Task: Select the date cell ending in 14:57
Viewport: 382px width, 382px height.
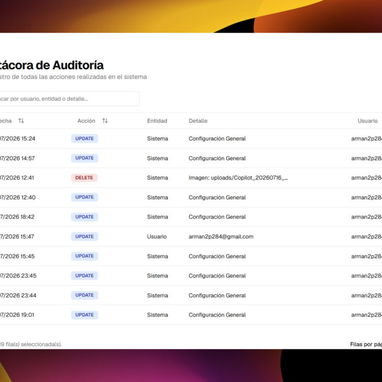Action: 17,158
